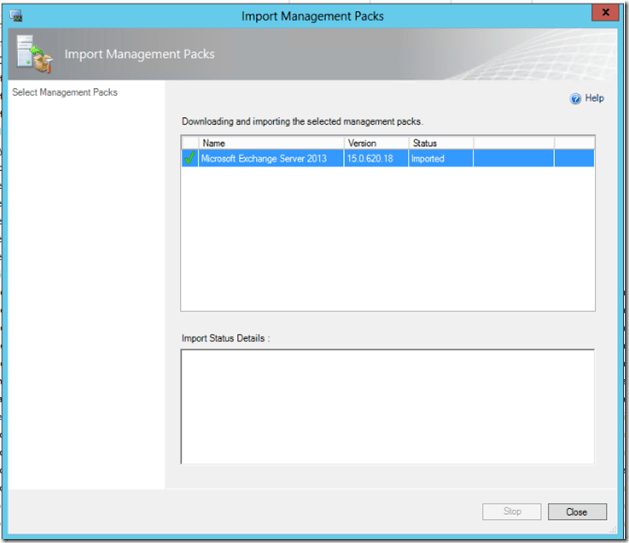The height and width of the screenshot is (543, 629).
Task: Click the narrow icon column header before Name
Action: click(190, 143)
